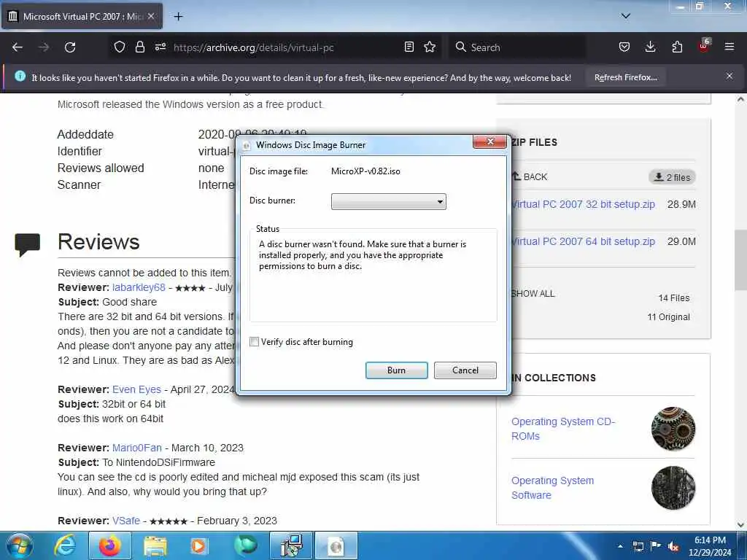Open reviewer Mario0Fan profile
747x560 pixels.
[x=136, y=448]
